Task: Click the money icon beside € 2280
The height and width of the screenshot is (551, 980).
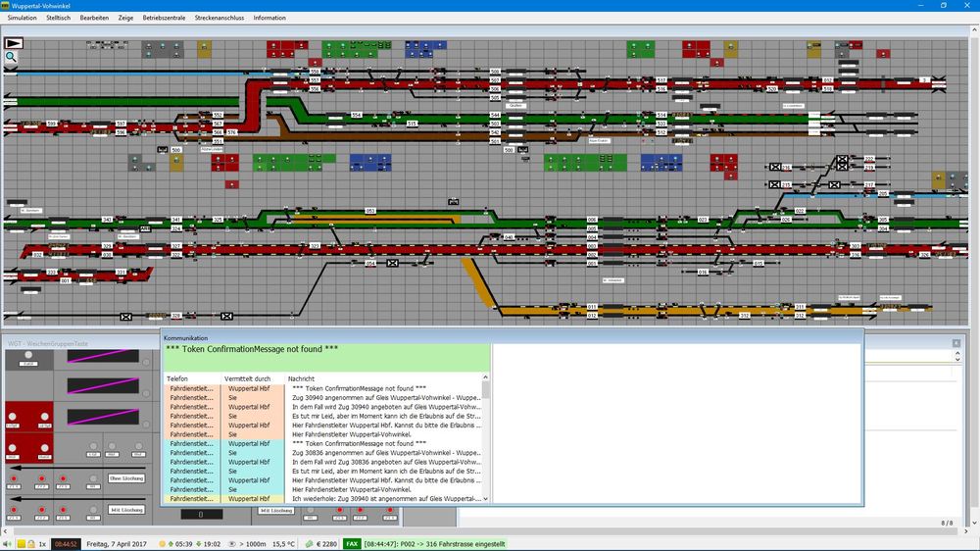Action: click(x=309, y=544)
